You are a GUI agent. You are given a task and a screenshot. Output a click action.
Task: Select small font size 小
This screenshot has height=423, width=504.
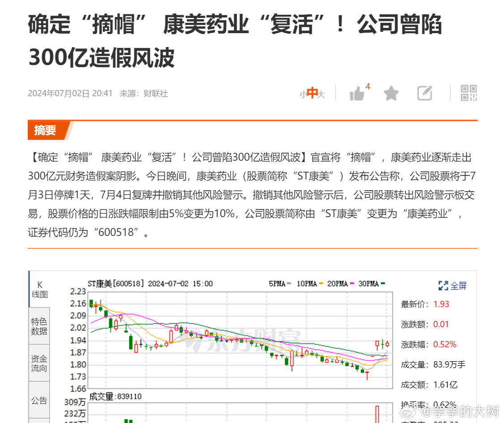(x=303, y=95)
